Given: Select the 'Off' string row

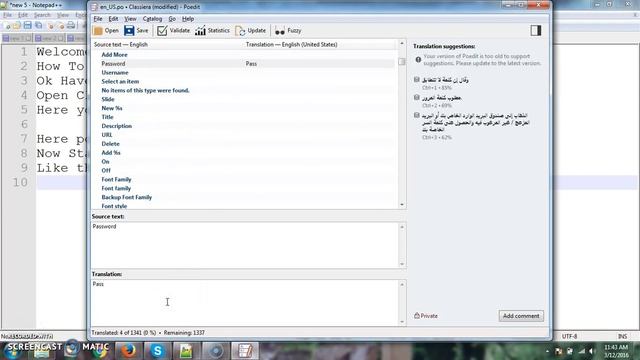Looking at the screenshot, I should coord(244,171).
